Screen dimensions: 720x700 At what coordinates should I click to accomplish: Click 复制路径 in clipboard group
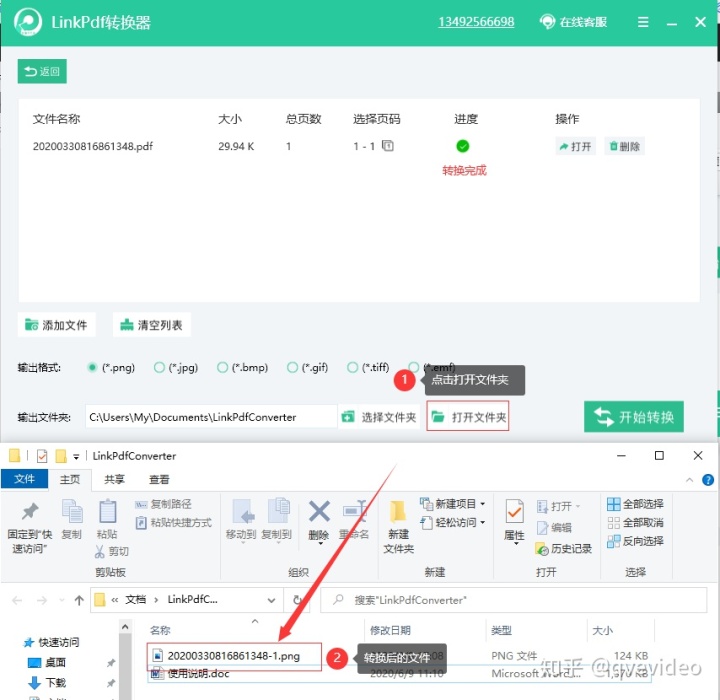163,504
